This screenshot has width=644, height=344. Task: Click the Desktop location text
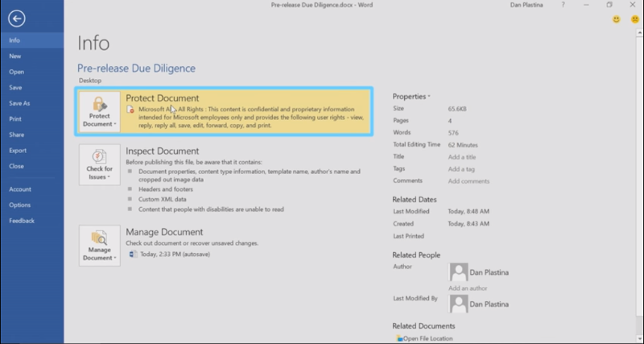(90, 81)
